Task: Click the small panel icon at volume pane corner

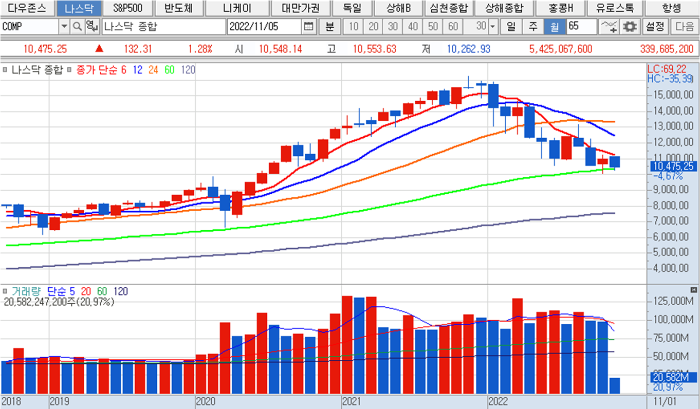Action: (693, 290)
